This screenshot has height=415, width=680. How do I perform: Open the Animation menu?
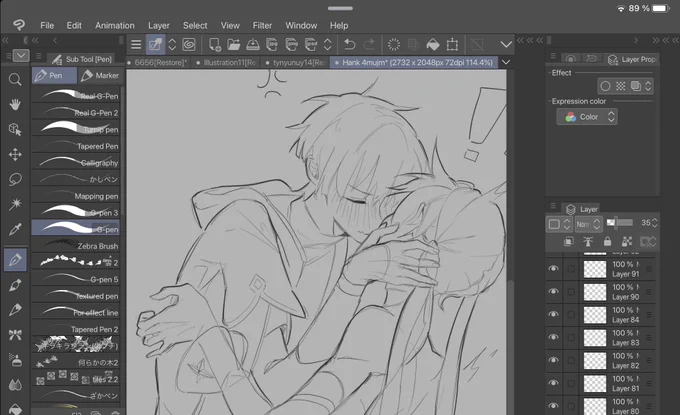115,26
